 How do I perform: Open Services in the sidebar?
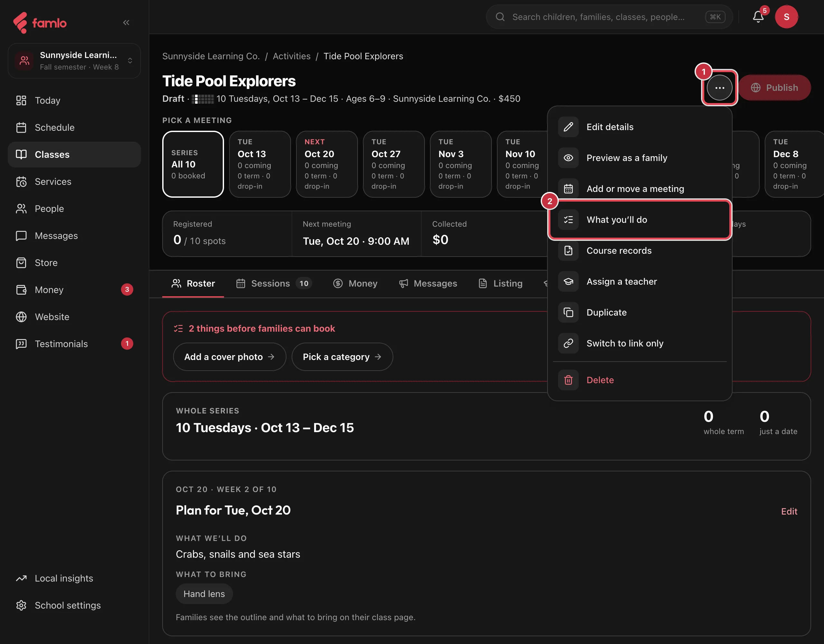[x=74, y=182]
